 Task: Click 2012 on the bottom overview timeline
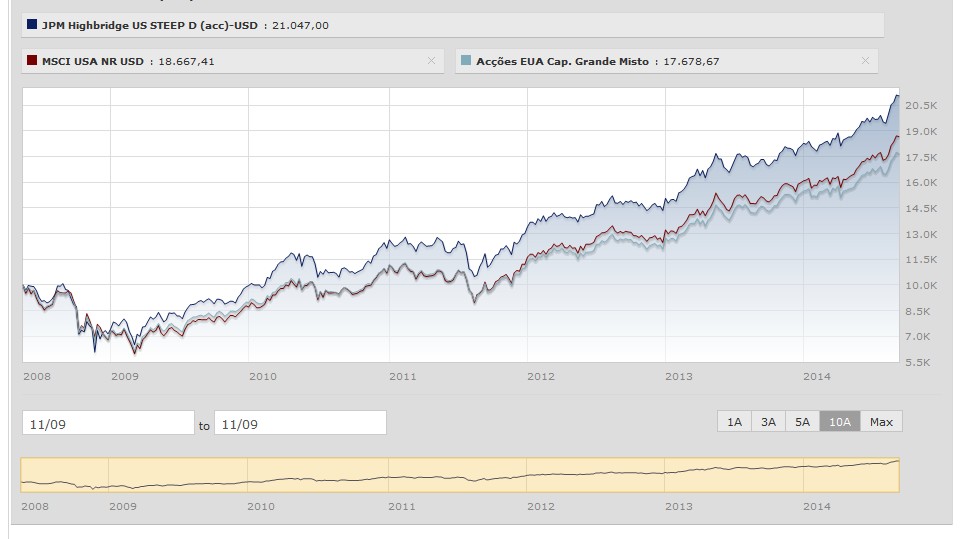(x=541, y=507)
